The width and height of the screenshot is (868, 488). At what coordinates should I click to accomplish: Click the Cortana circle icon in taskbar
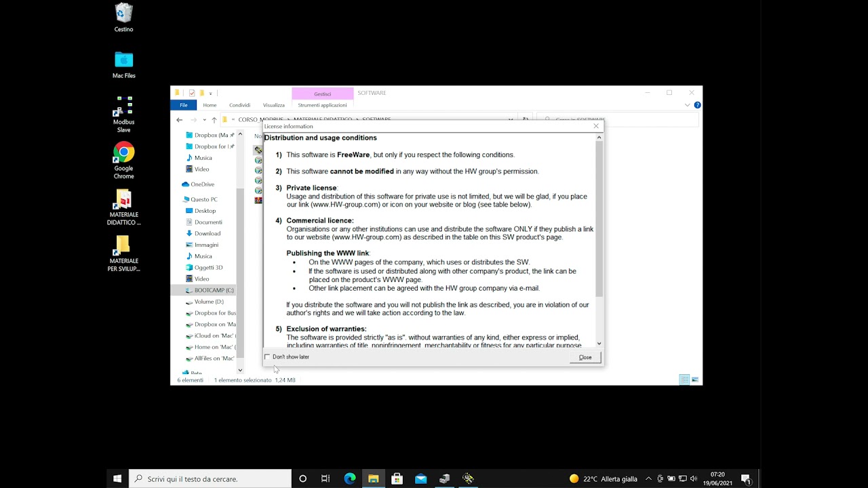pos(303,479)
